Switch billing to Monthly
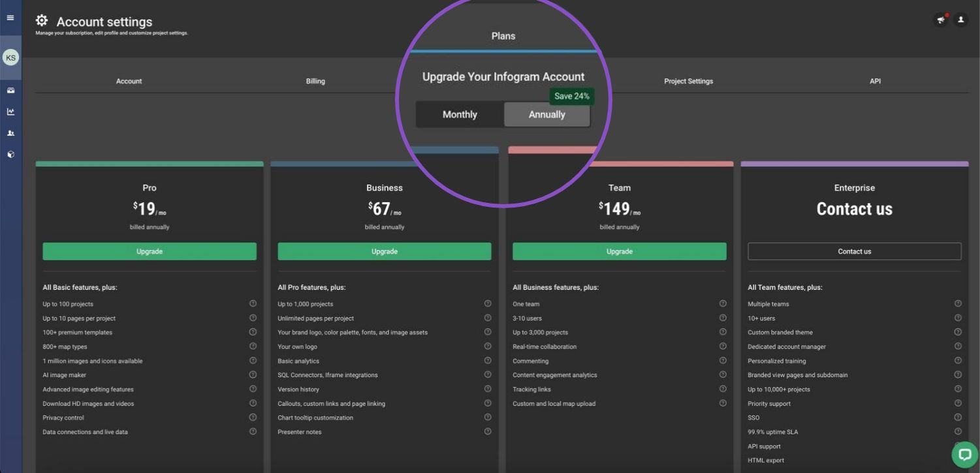This screenshot has width=980, height=473. 460,115
